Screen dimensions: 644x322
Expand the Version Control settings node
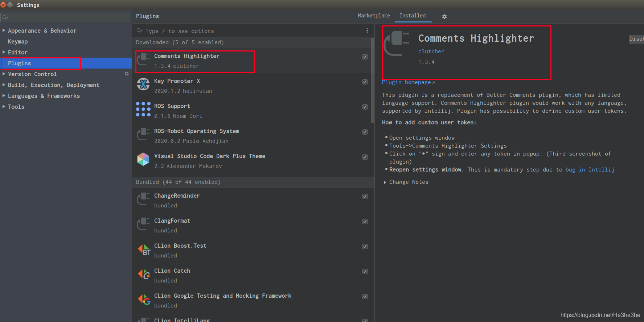coord(4,74)
